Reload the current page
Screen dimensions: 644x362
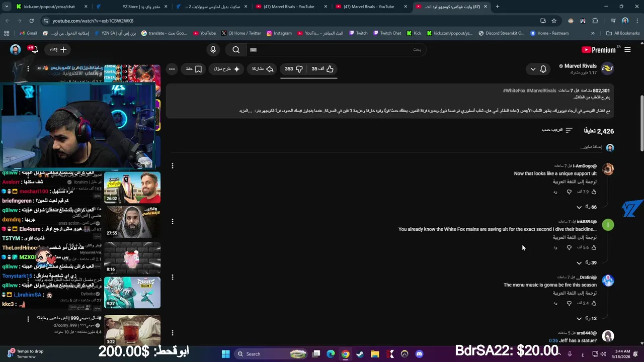pyautogui.click(x=31, y=21)
